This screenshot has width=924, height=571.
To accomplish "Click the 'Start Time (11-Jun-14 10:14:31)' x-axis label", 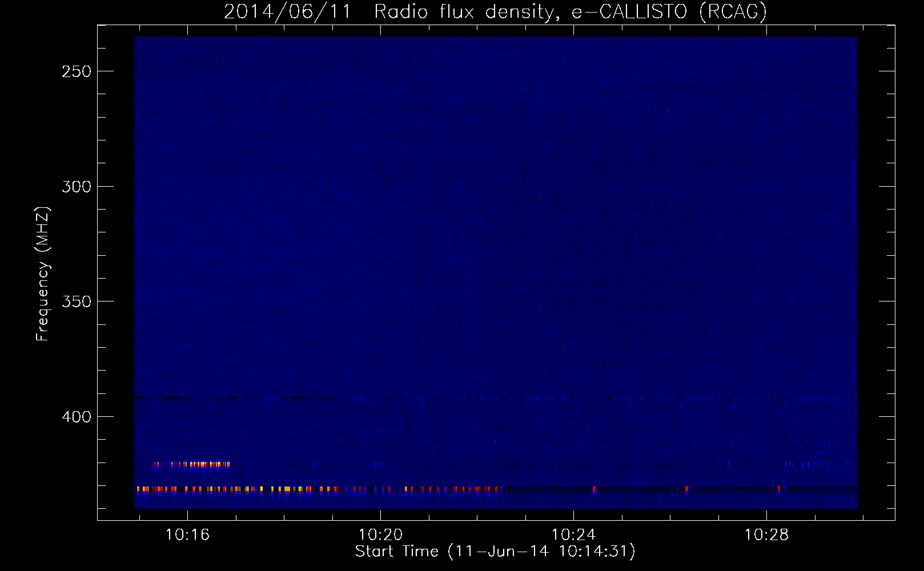I will 495,552.
